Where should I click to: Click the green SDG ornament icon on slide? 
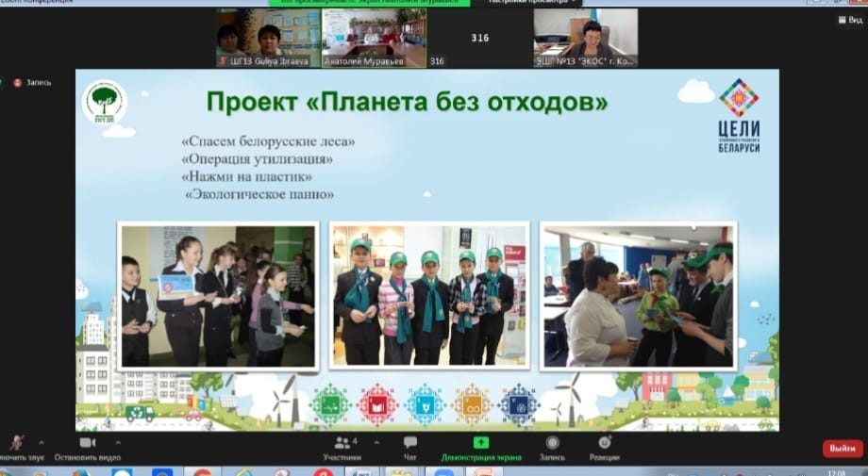tap(330, 405)
